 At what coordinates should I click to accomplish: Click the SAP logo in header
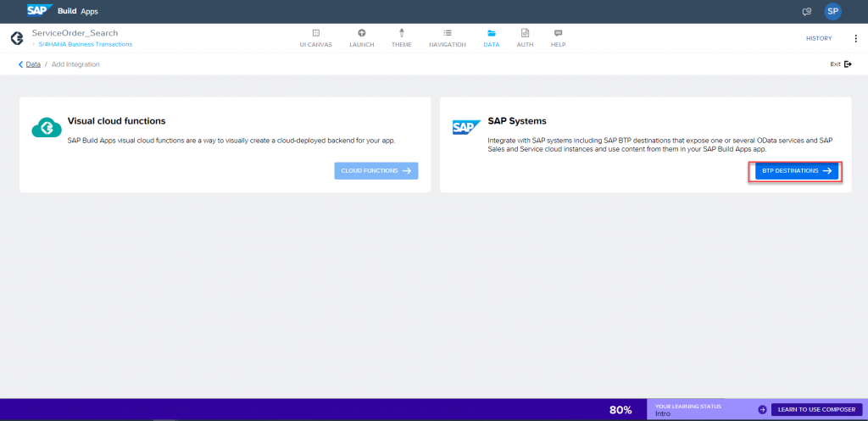[x=40, y=10]
